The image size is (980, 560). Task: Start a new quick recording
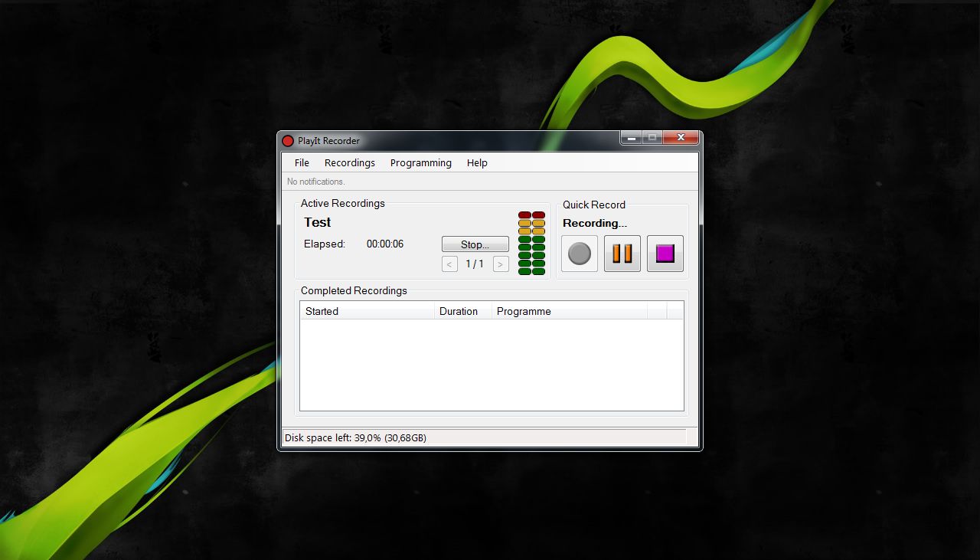(579, 254)
